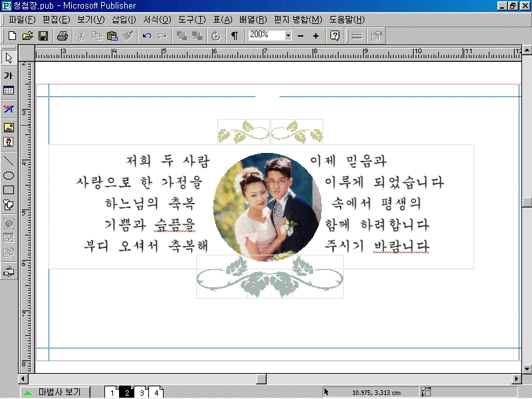Select the Pointer tool
The height and width of the screenshot is (399, 532).
click(9, 58)
